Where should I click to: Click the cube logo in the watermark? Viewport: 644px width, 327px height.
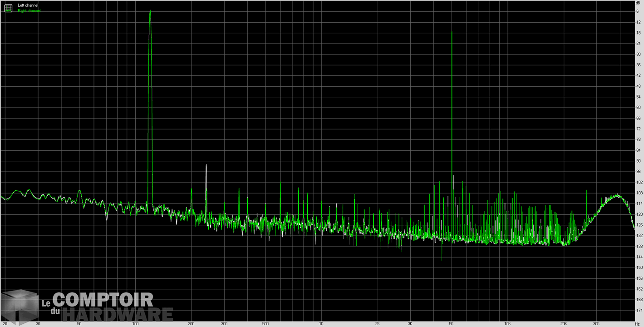tap(19, 307)
